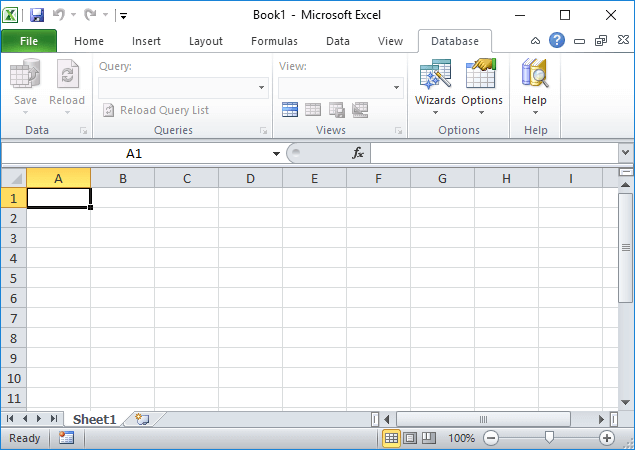Screen dimensions: 635x450
Task: Expand the formula bar chevron
Action: tap(625, 153)
